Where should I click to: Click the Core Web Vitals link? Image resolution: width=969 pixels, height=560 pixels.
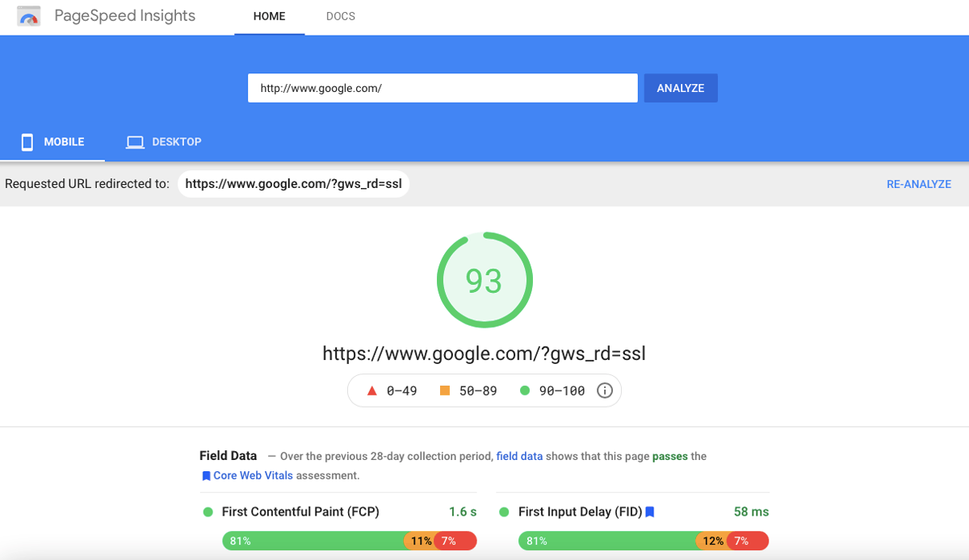point(253,475)
